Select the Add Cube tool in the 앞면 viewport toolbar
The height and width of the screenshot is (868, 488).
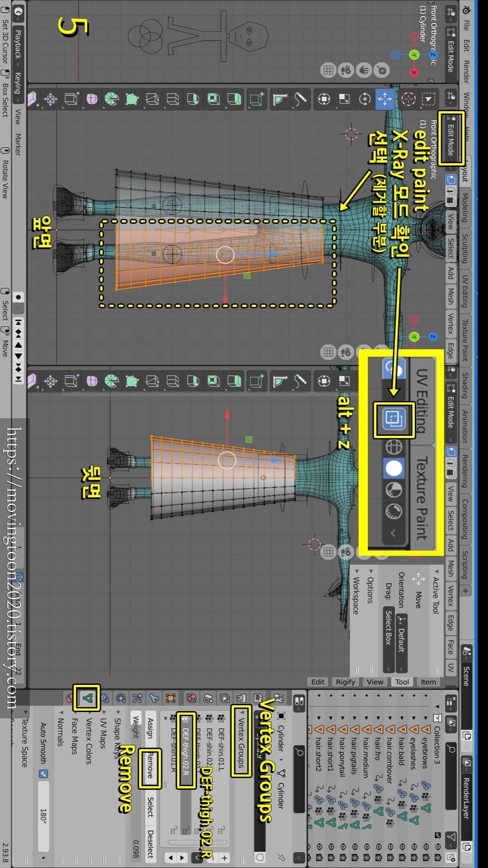coord(256,99)
